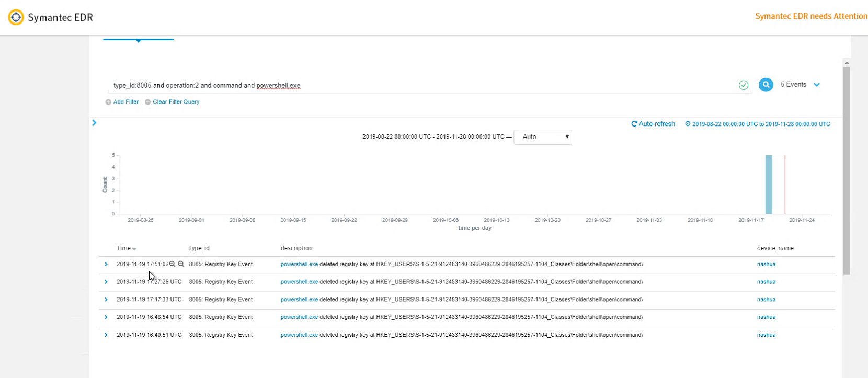This screenshot has height=378, width=868.
Task: Click the scrollbar up arrow
Action: [847, 63]
